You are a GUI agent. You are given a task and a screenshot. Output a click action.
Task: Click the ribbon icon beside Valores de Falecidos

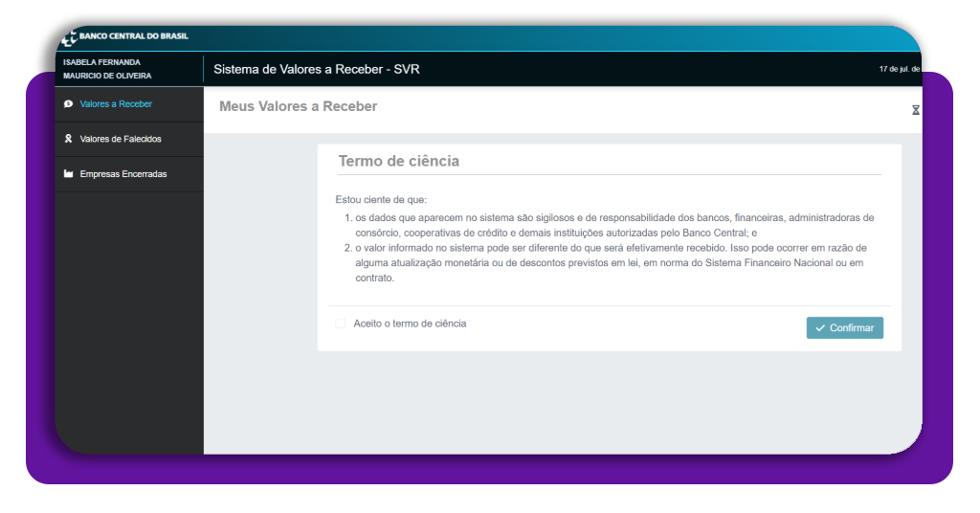point(68,139)
